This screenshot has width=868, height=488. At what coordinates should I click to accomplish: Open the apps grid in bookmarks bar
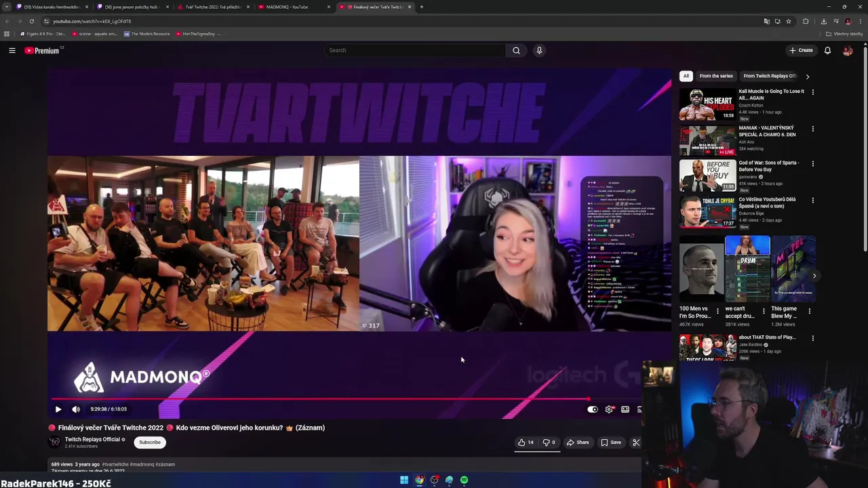pos(7,34)
